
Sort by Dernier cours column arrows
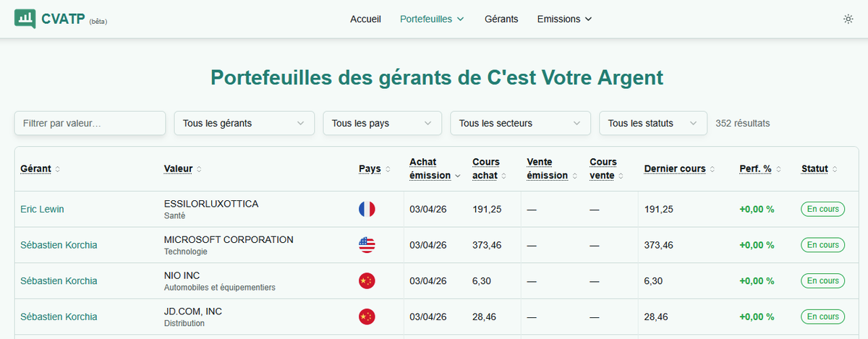[712, 169]
